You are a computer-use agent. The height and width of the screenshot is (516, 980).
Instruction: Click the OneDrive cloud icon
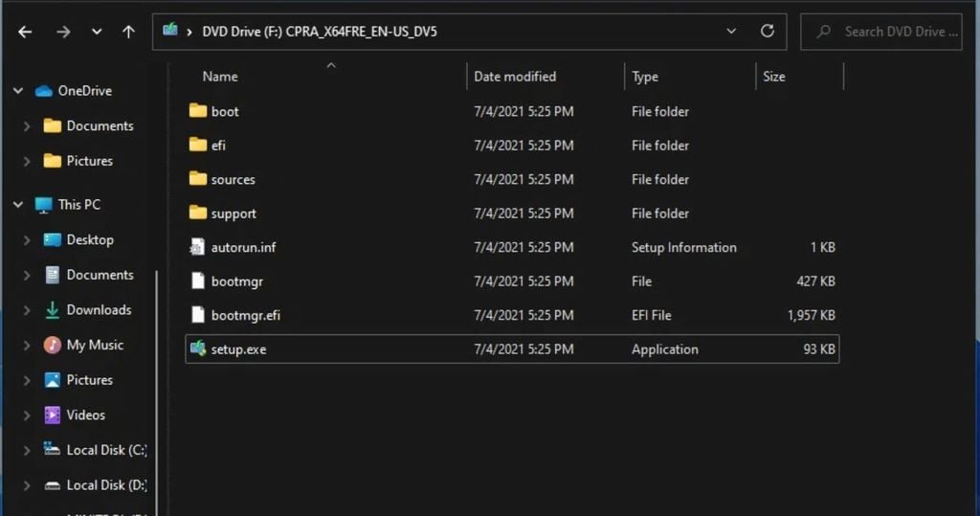(x=44, y=91)
